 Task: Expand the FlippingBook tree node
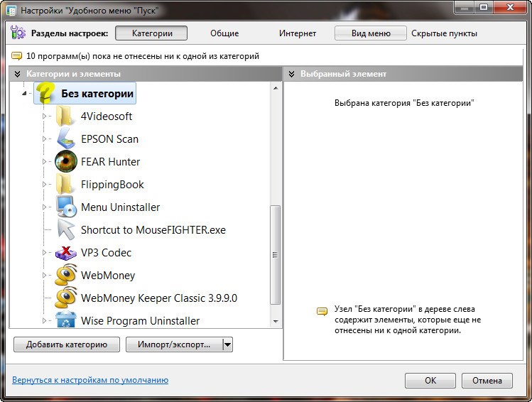[x=44, y=185]
